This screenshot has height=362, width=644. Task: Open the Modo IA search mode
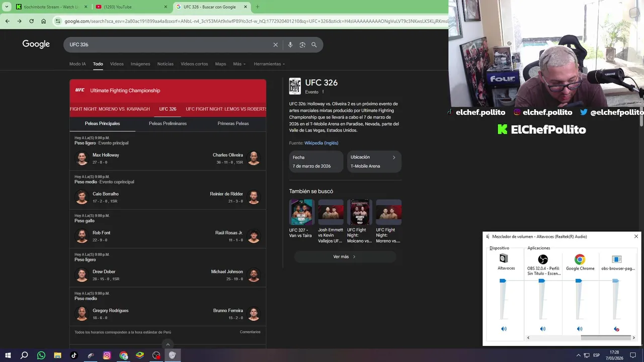[77, 64]
